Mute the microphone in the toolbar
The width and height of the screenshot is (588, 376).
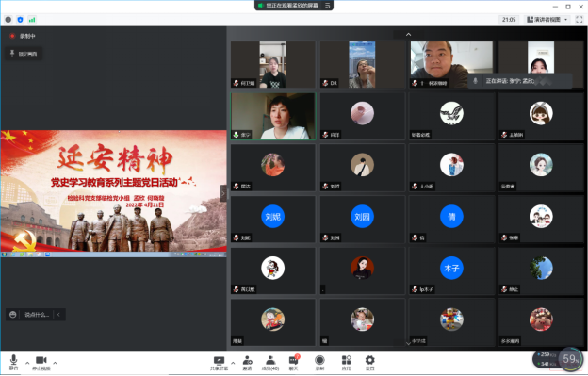pyautogui.click(x=13, y=363)
